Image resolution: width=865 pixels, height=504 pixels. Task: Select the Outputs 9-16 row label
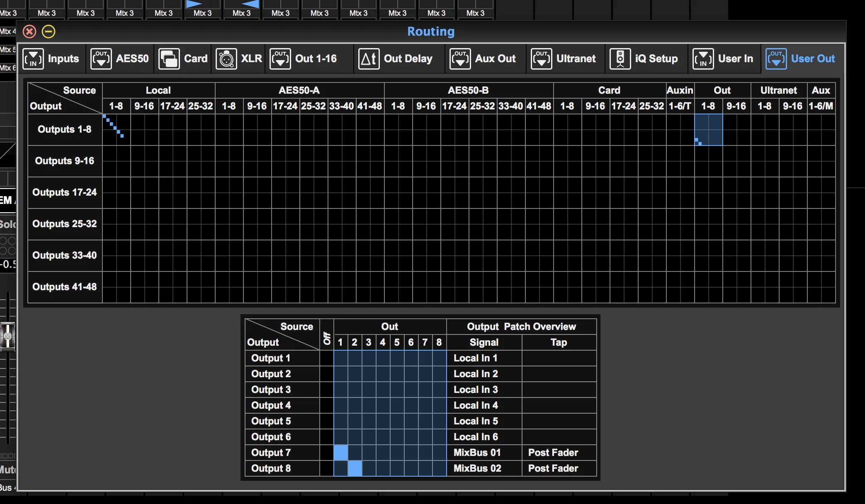pos(65,161)
